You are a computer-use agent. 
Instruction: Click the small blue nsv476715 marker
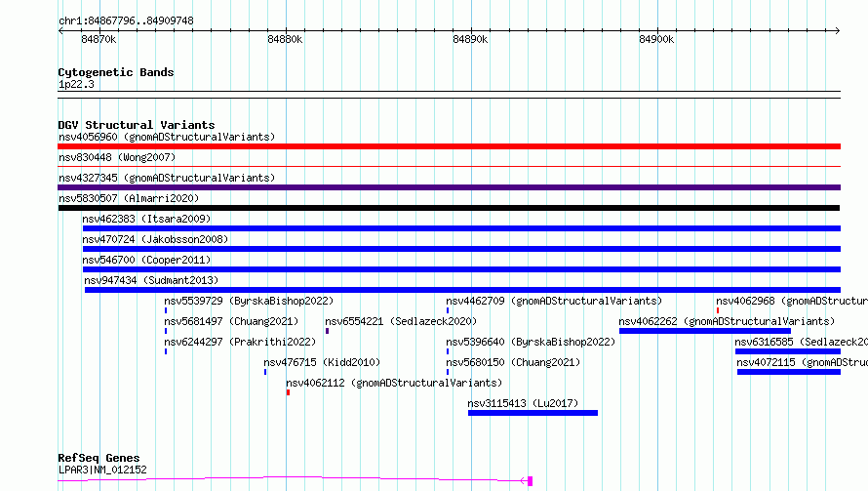tap(265, 372)
